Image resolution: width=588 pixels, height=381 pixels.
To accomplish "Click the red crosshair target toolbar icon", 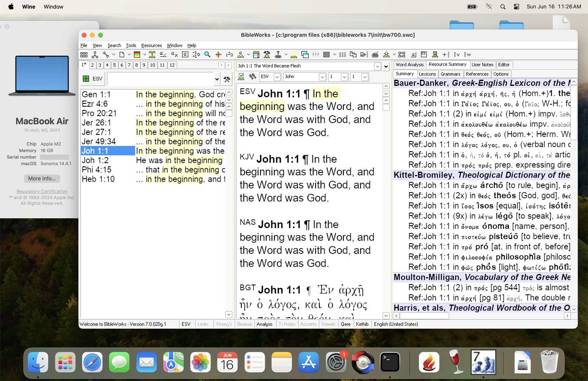I will [x=218, y=54].
